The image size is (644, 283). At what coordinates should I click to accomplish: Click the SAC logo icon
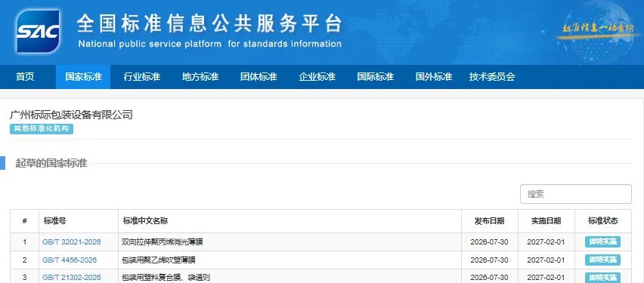point(38,32)
